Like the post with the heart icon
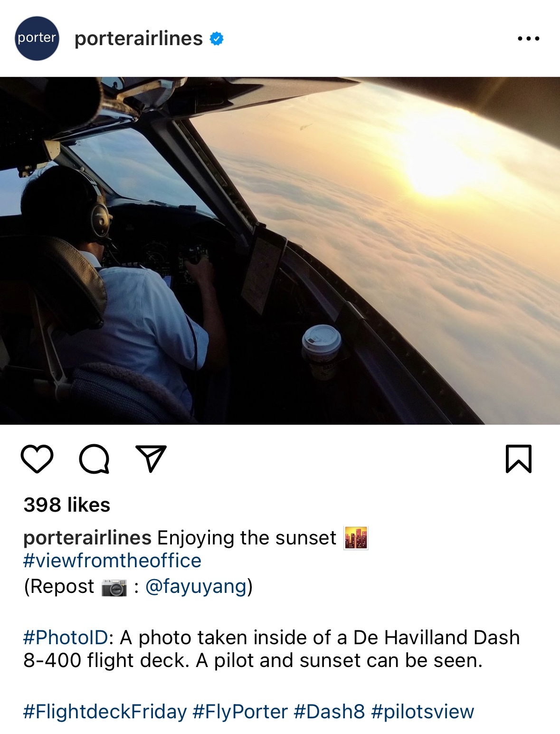 37,459
